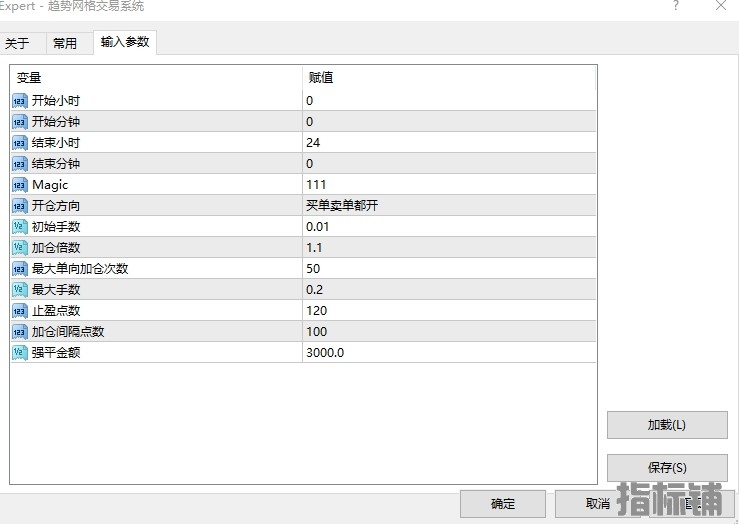
Task: Select the 初始手数 variable name
Action: click(56, 227)
